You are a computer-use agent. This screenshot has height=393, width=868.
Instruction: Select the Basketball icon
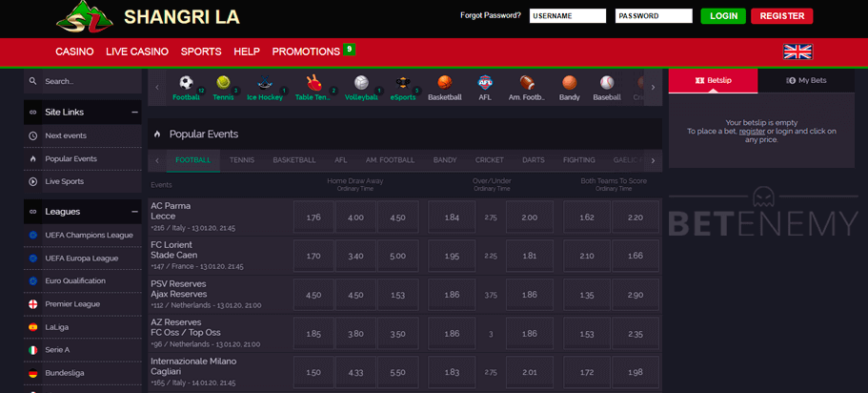445,83
